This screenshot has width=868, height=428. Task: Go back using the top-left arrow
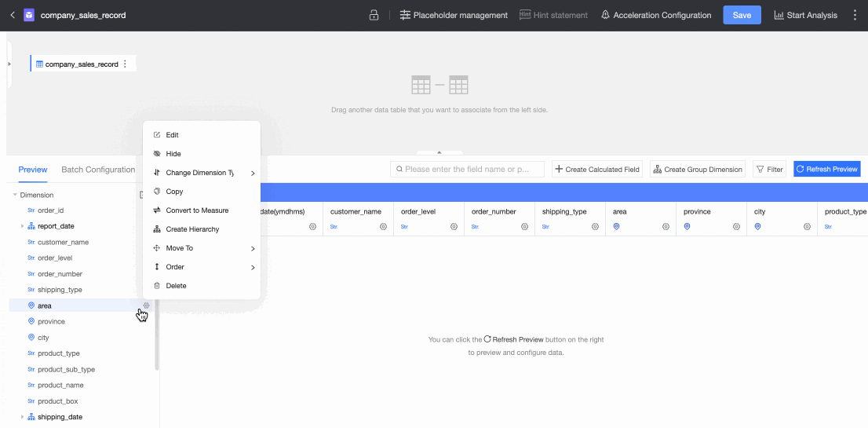[13, 15]
